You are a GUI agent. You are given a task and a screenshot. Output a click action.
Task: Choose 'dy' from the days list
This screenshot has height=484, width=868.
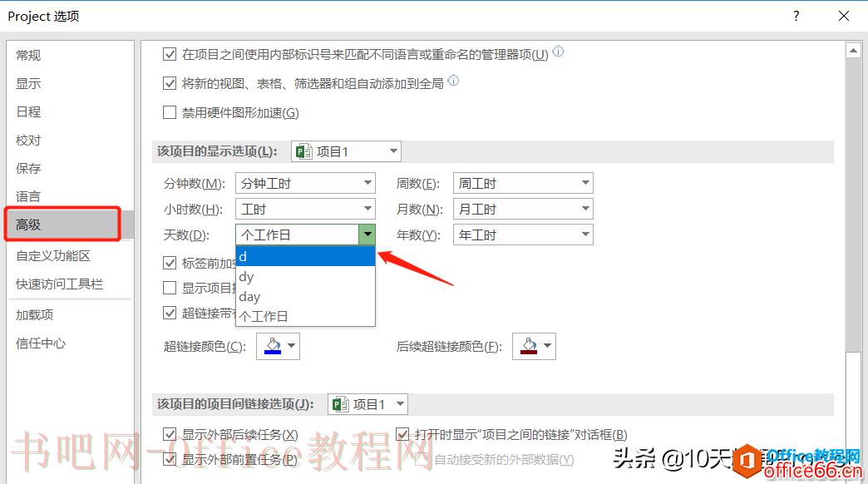tap(306, 276)
